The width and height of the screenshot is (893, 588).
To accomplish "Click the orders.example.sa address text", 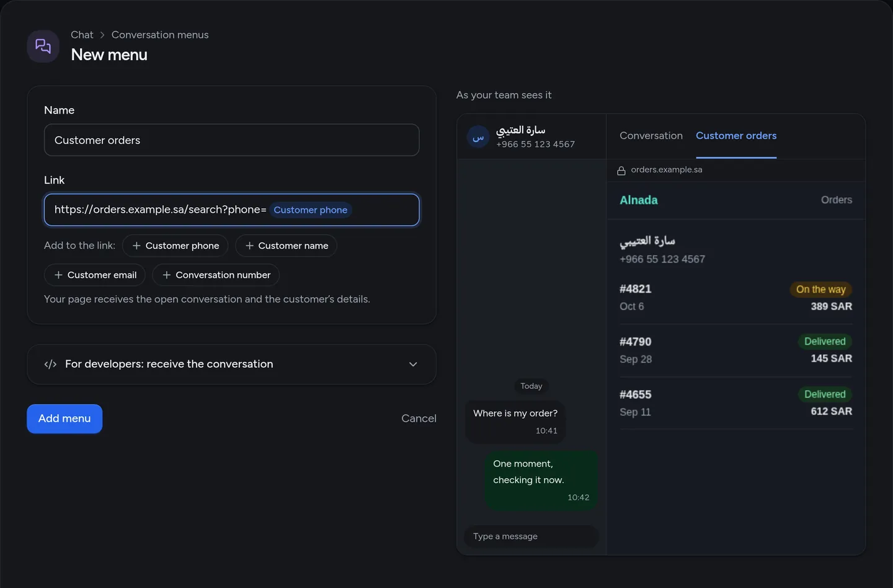I will pyautogui.click(x=667, y=170).
